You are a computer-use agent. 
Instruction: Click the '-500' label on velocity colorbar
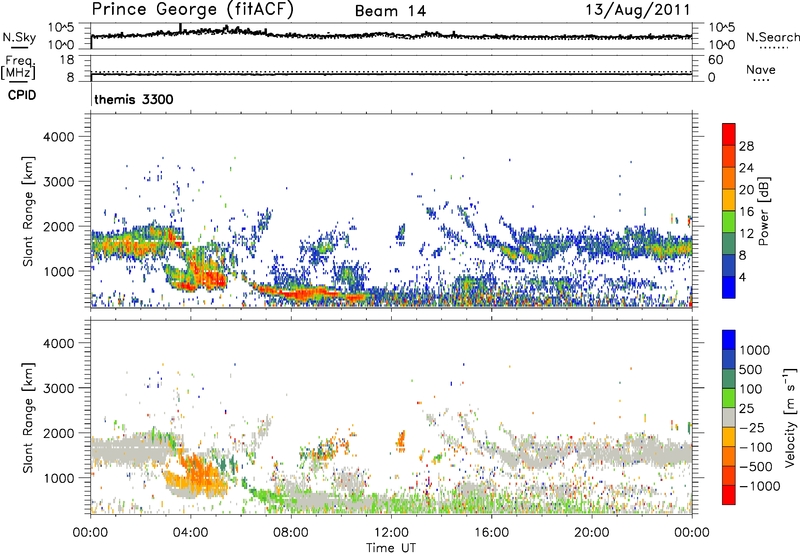pyautogui.click(x=755, y=467)
